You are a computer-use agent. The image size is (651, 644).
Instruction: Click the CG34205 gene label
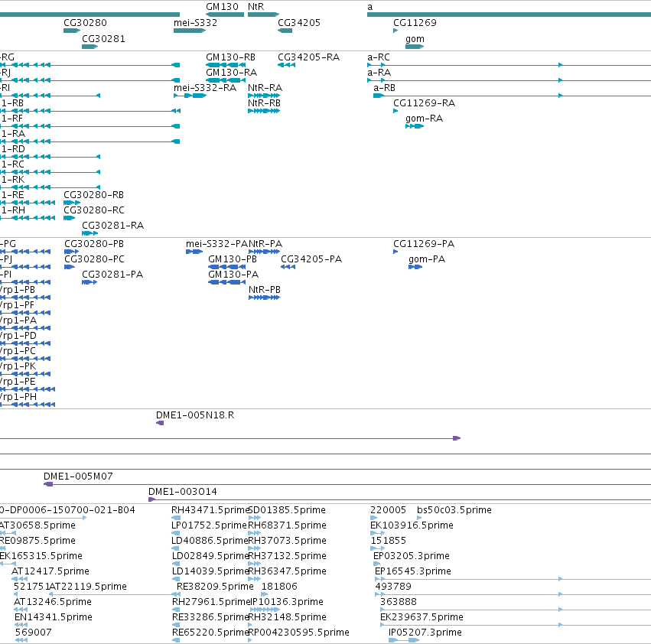click(299, 22)
